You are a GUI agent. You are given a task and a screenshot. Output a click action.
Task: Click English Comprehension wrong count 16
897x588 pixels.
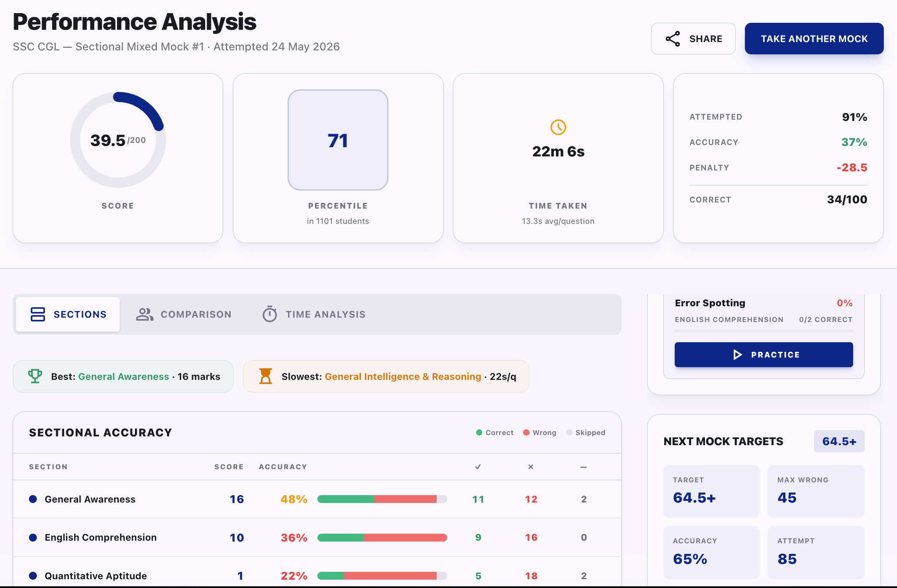tap(531, 538)
